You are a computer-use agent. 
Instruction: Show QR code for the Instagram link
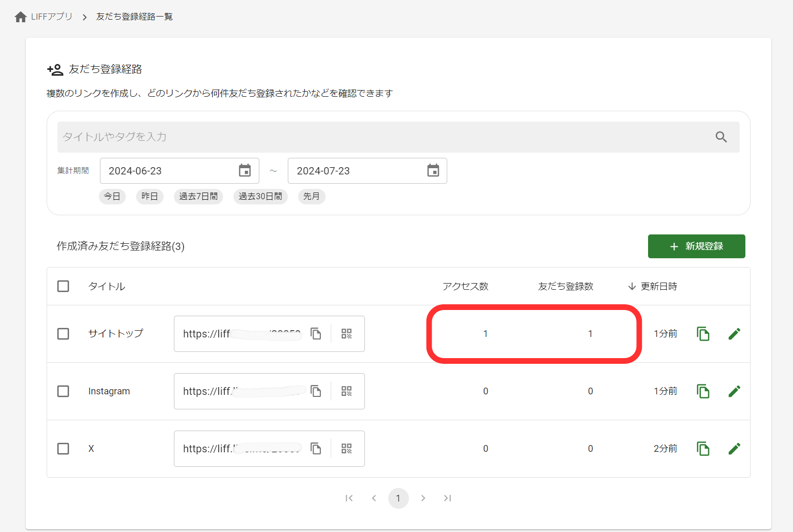point(346,391)
